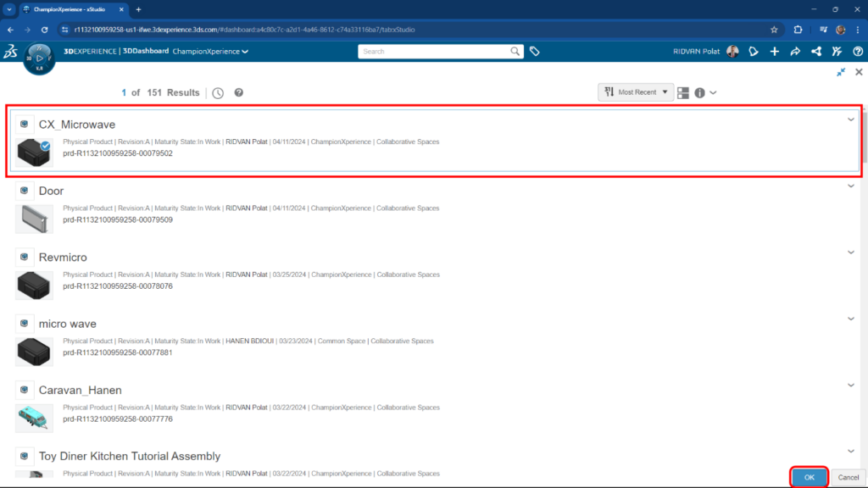868x488 pixels.
Task: Open the Caravan_Hanen result title
Action: 81,390
